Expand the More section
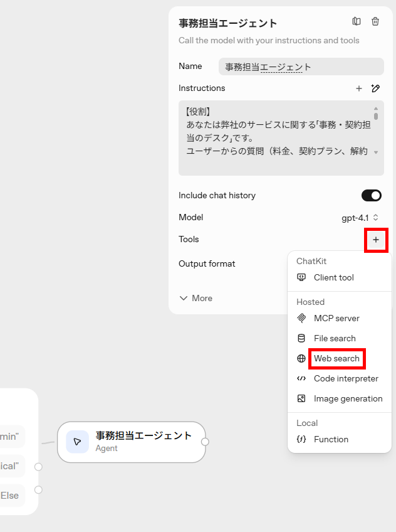The image size is (396, 532). [196, 298]
